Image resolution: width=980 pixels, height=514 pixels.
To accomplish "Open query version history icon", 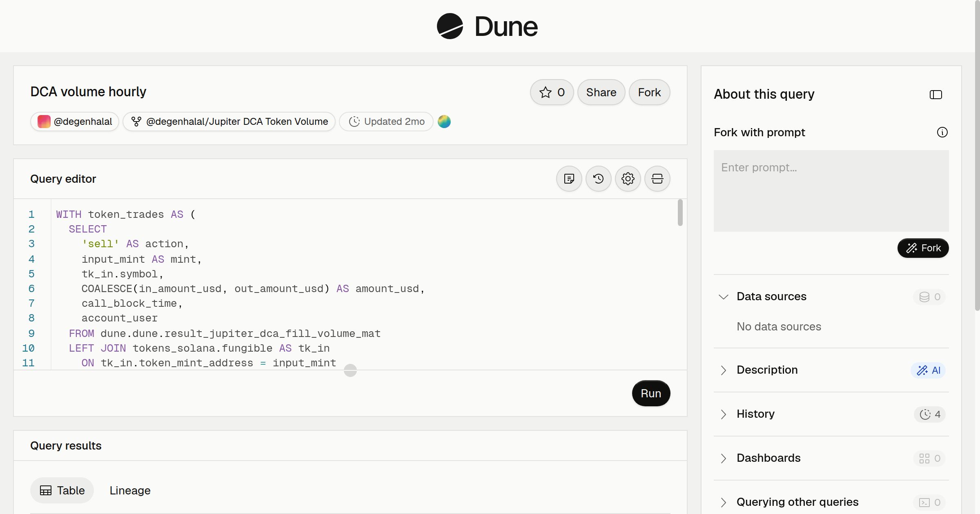I will [598, 179].
